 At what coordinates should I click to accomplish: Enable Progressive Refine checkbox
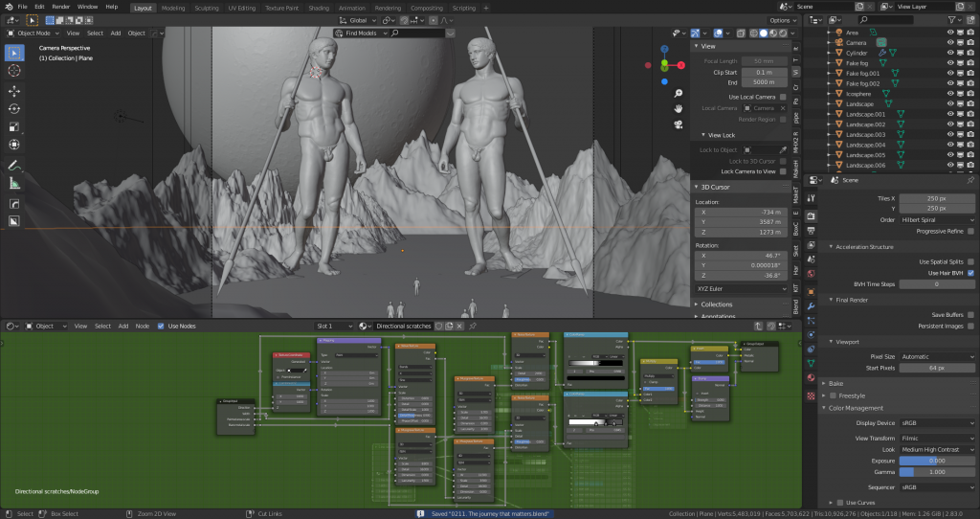(970, 232)
